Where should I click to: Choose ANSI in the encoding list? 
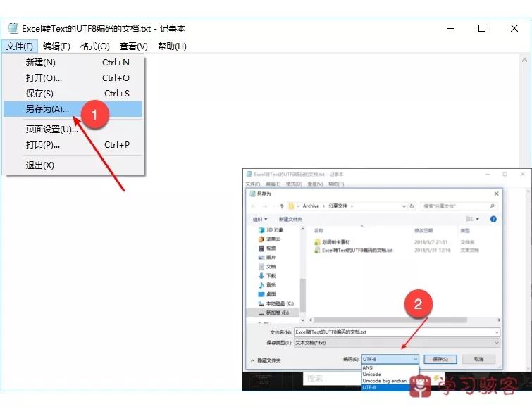click(x=390, y=367)
